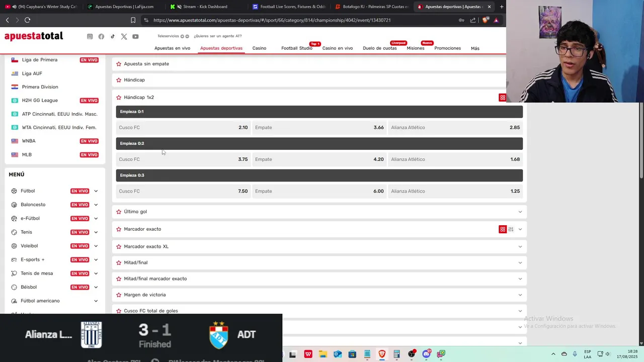Open the Apuesta Total TikTok icon
The image size is (644, 362).
point(113,36)
